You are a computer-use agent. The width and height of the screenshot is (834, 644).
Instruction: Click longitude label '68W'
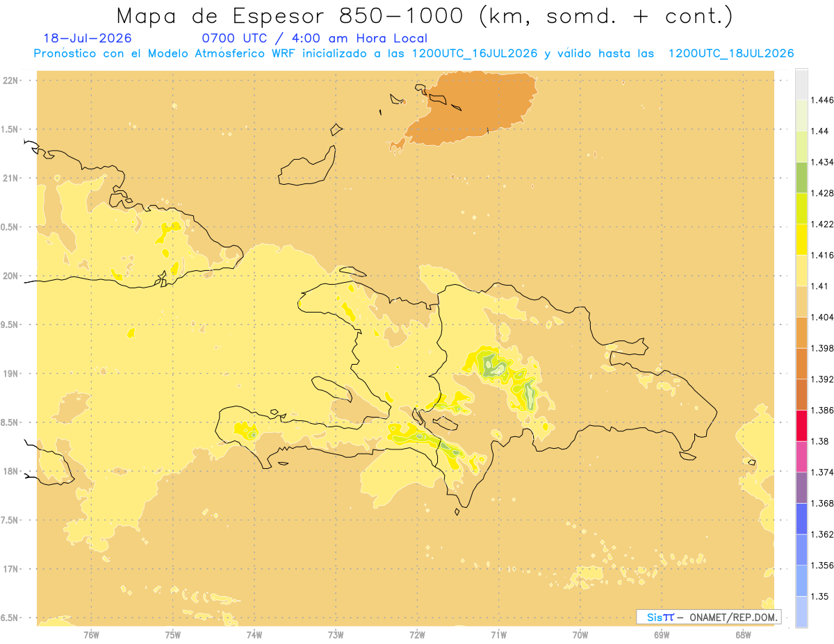(x=743, y=635)
